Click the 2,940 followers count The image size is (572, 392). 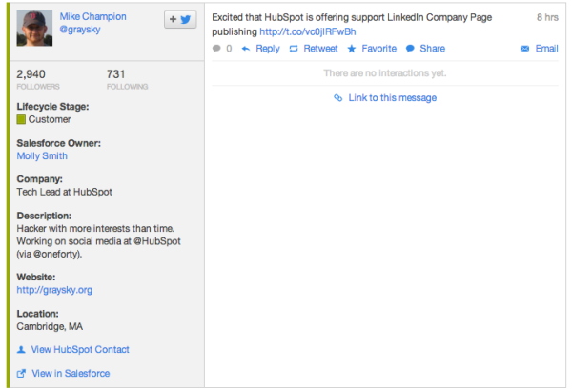[31, 74]
